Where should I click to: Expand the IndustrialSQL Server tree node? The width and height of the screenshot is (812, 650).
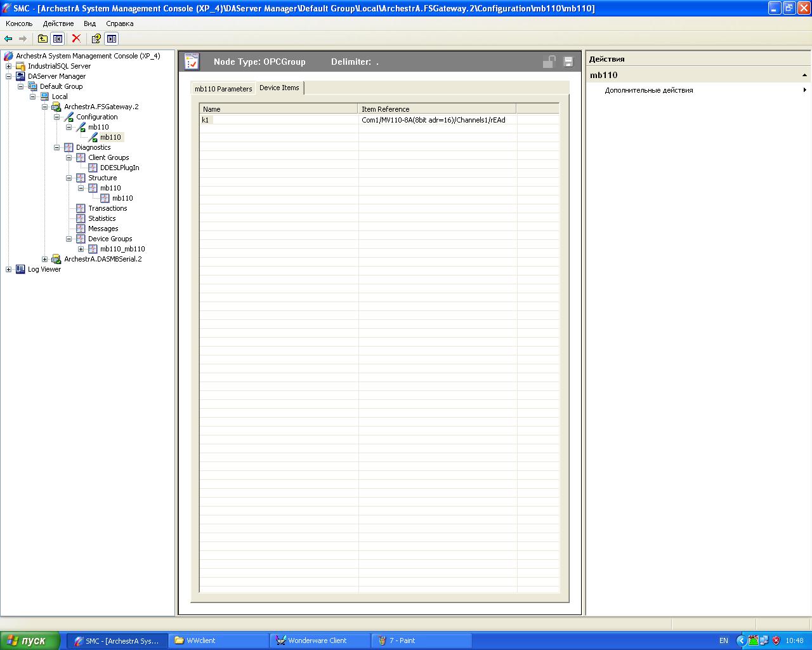(9, 66)
